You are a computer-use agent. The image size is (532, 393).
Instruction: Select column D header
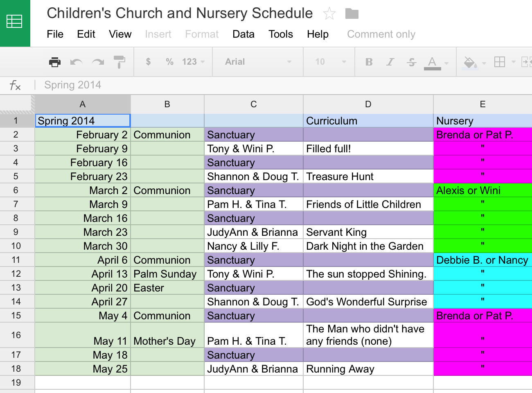(x=368, y=104)
